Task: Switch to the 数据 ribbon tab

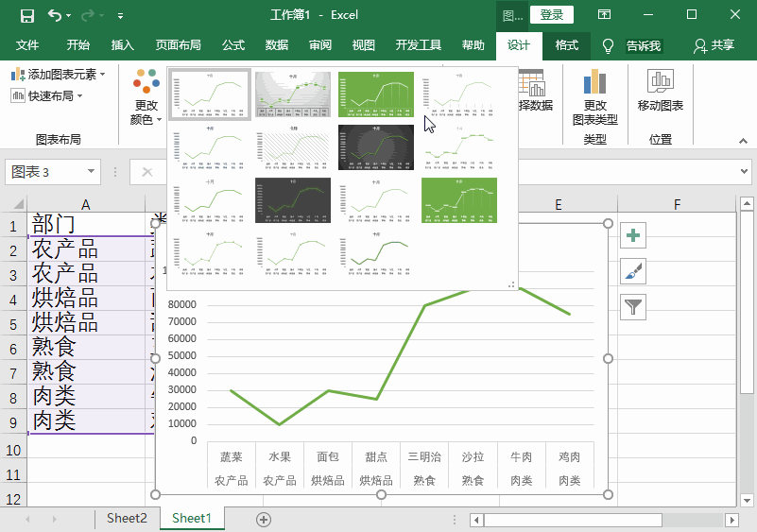Action: coord(277,45)
